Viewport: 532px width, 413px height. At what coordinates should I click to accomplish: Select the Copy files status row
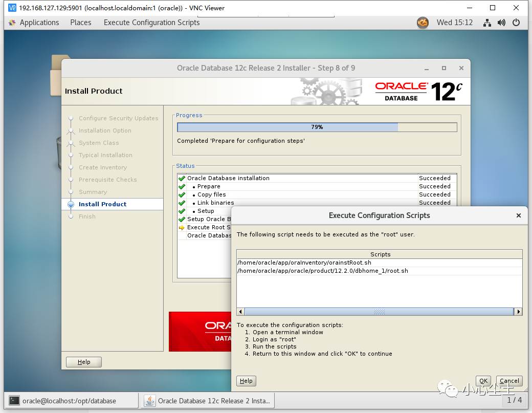317,194
